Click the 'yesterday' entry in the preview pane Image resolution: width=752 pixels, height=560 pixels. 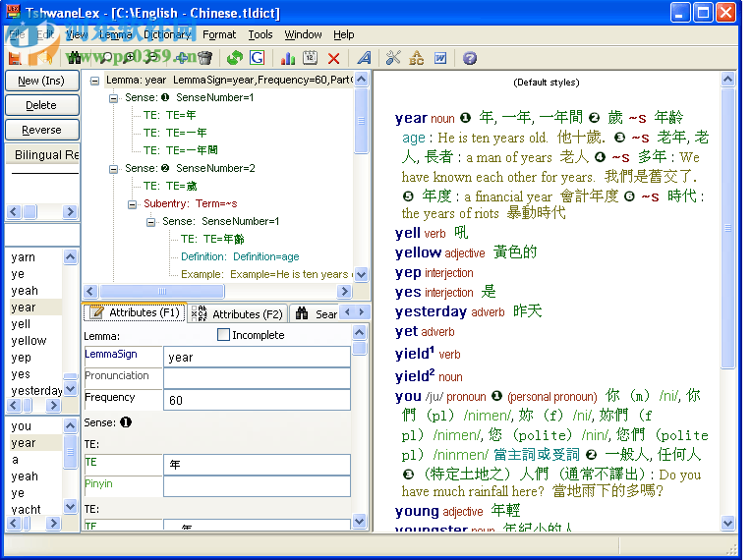point(431,311)
